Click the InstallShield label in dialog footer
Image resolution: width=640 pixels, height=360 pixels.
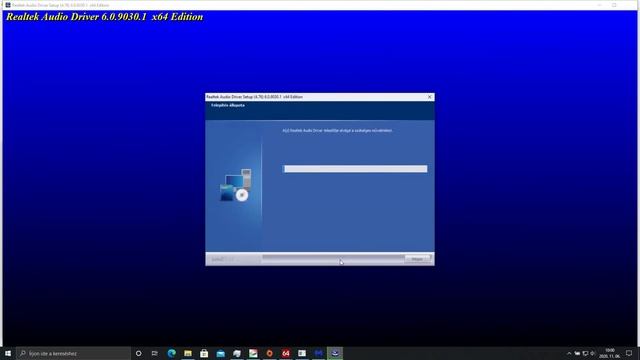pos(222,259)
